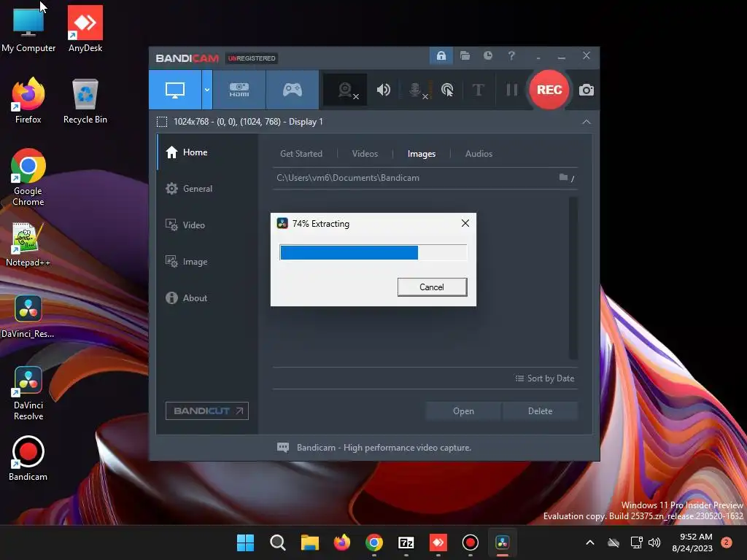Open the screen mode dropdown arrow
Screen dimensions: 747x560
pyautogui.click(x=207, y=90)
